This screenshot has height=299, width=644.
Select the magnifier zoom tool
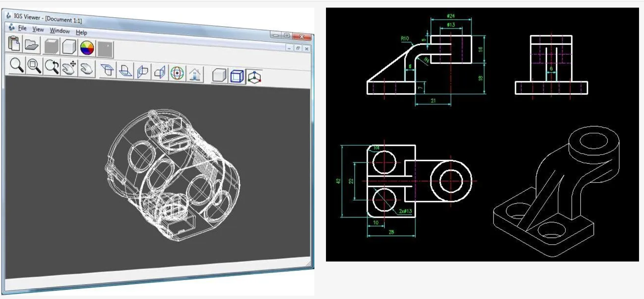point(16,65)
